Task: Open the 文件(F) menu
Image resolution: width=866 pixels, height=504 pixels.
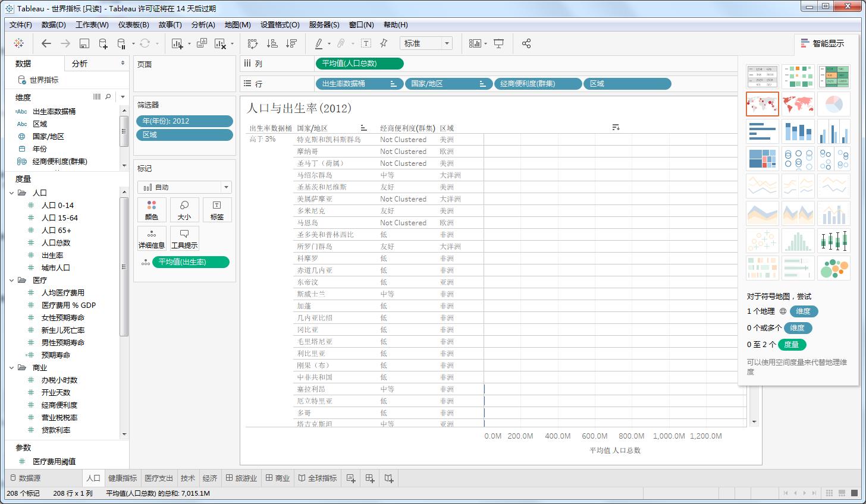Action: click(x=21, y=24)
